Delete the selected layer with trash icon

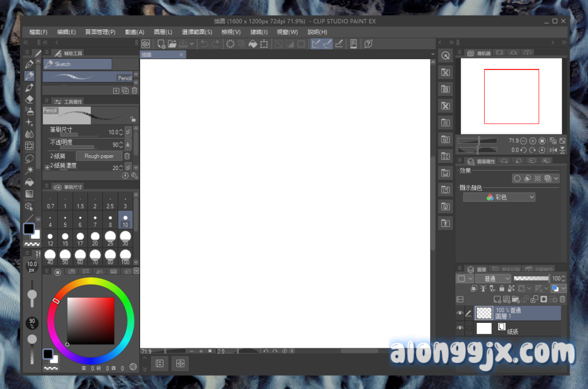562,299
